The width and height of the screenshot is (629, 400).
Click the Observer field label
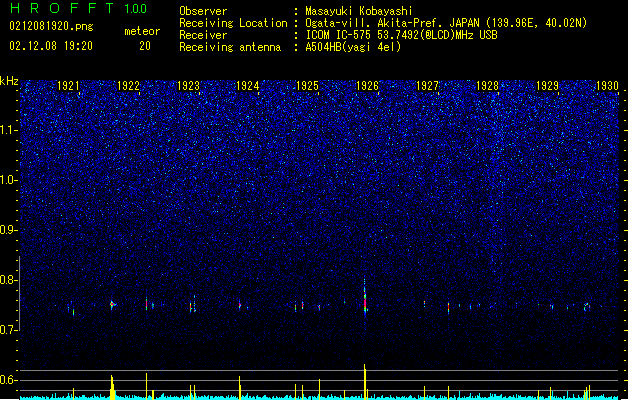[203, 11]
